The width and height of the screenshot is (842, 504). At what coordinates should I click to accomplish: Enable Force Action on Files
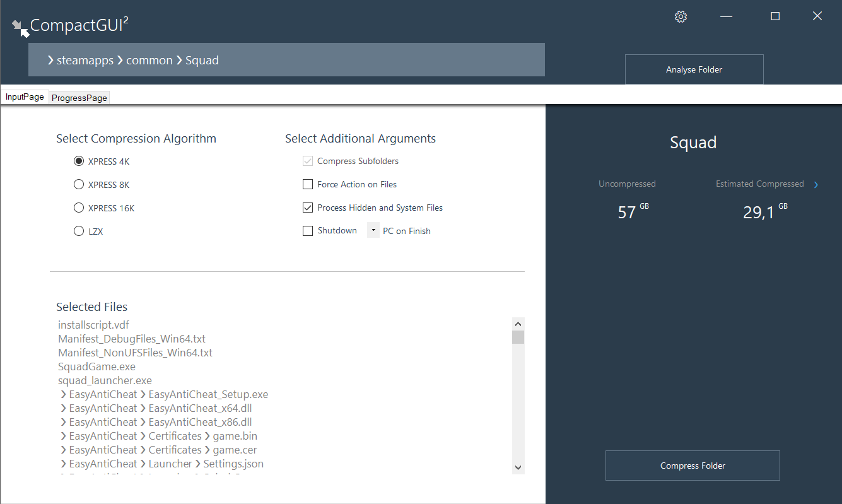(x=308, y=184)
